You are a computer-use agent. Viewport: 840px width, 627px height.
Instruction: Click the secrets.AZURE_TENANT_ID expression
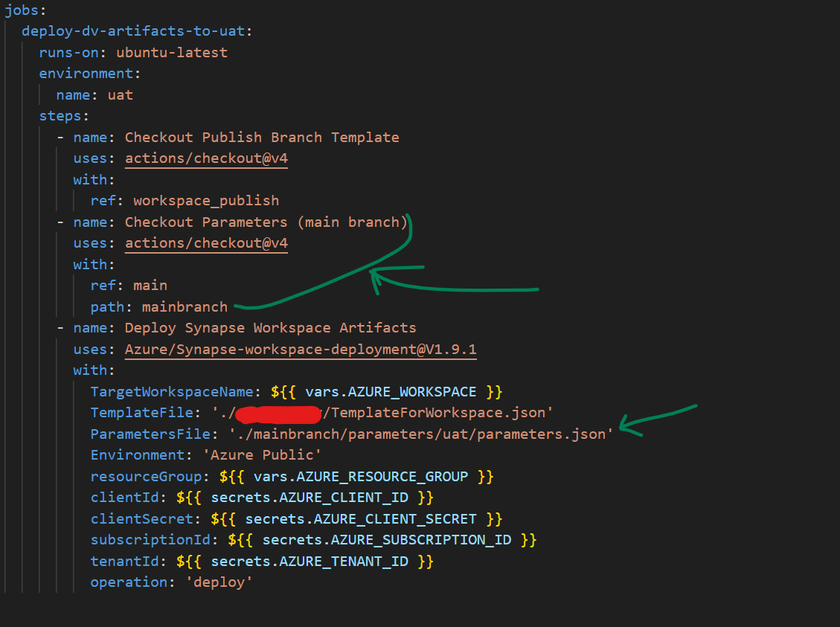[305, 561]
